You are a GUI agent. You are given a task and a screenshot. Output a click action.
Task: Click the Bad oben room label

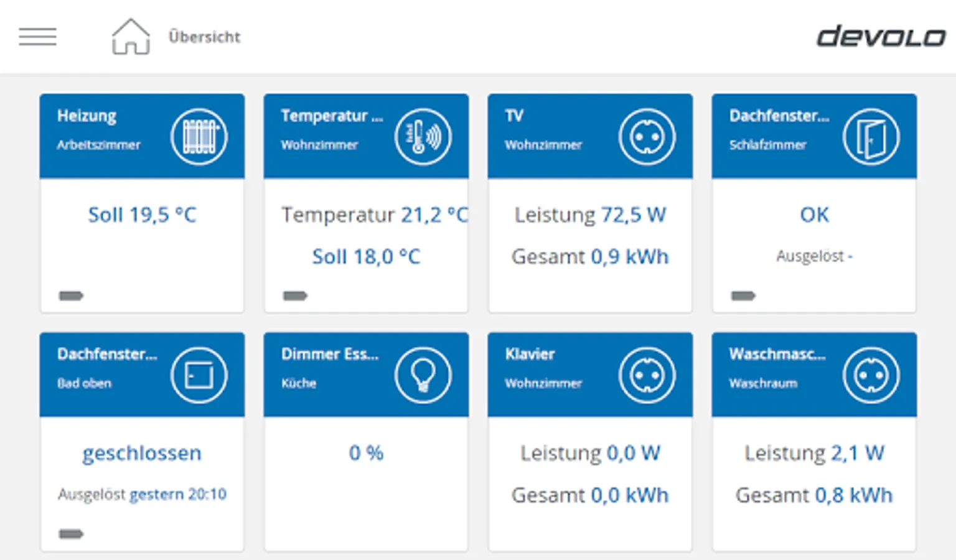tap(84, 383)
